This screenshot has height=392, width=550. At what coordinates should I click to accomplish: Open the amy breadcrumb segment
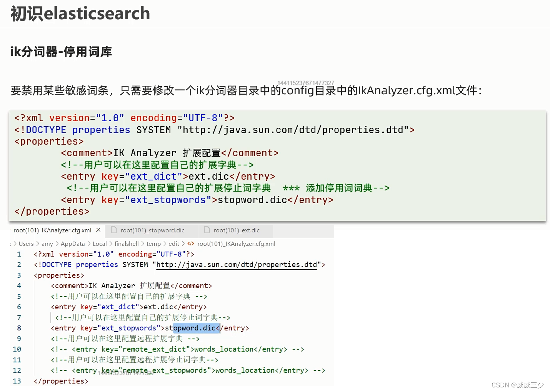47,244
